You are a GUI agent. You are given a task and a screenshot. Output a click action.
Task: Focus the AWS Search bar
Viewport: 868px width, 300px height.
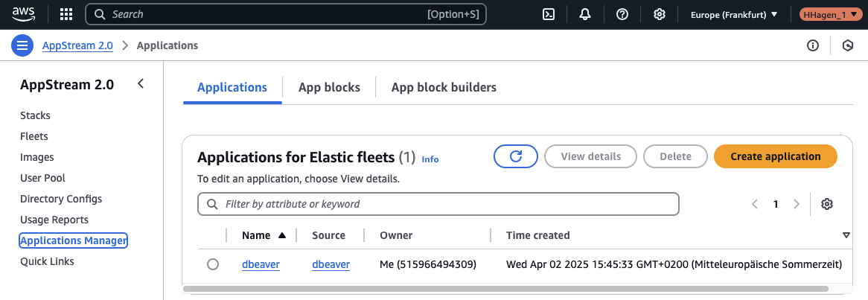tap(286, 14)
